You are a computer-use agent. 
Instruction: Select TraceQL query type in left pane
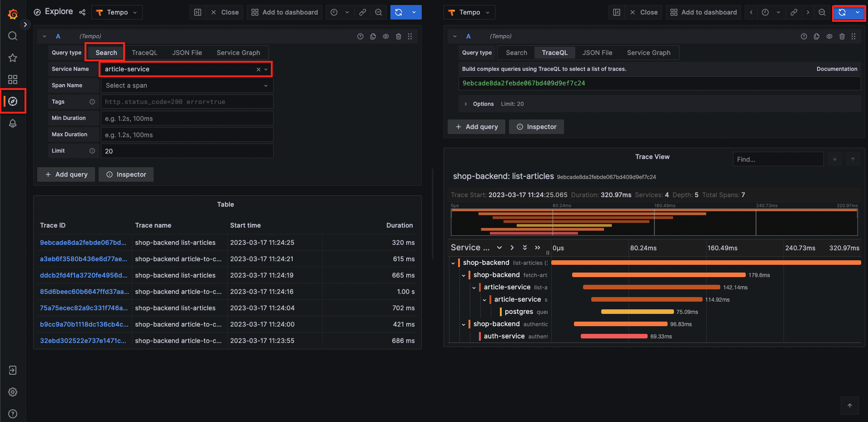(145, 53)
